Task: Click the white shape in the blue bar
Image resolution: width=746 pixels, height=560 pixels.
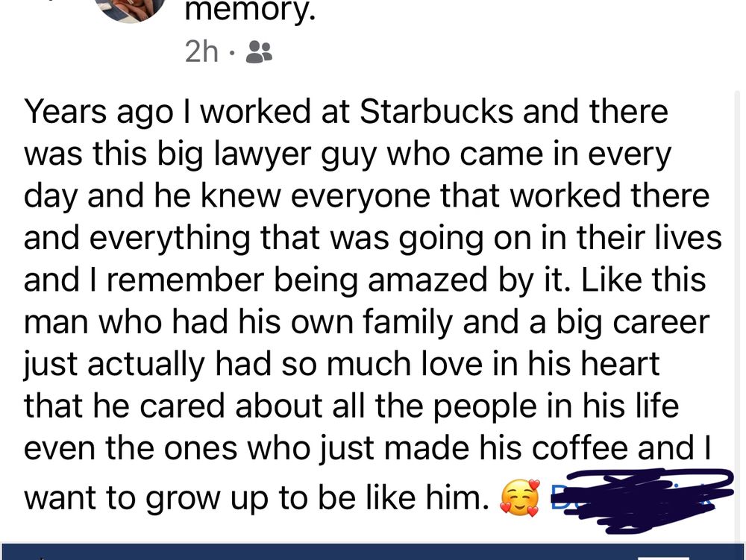Action: [x=663, y=558]
